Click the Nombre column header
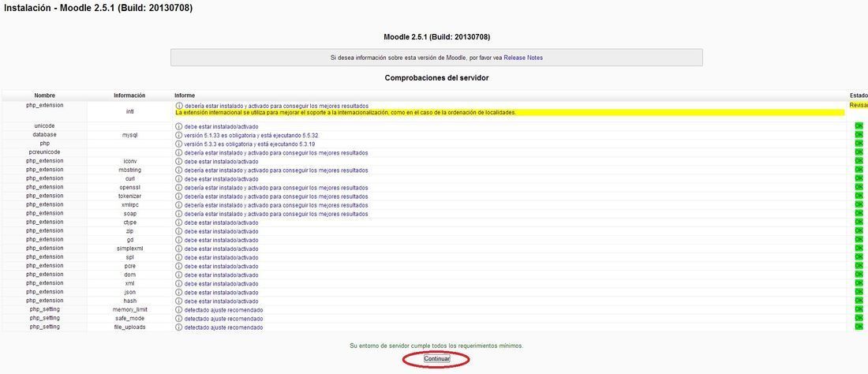Screen dimensions: 868x374 point(44,95)
